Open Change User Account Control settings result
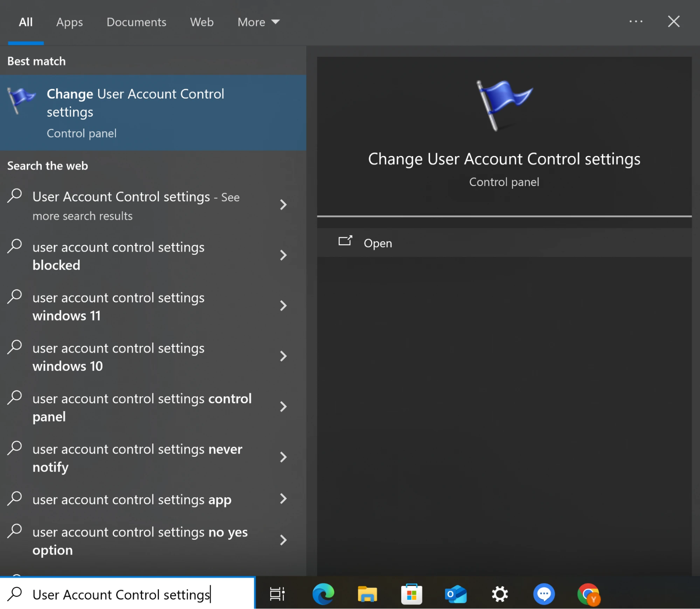700x609 pixels. pyautogui.click(x=153, y=112)
